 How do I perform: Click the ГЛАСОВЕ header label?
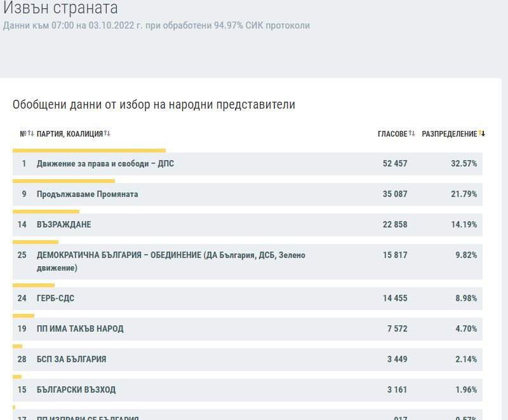click(x=392, y=134)
